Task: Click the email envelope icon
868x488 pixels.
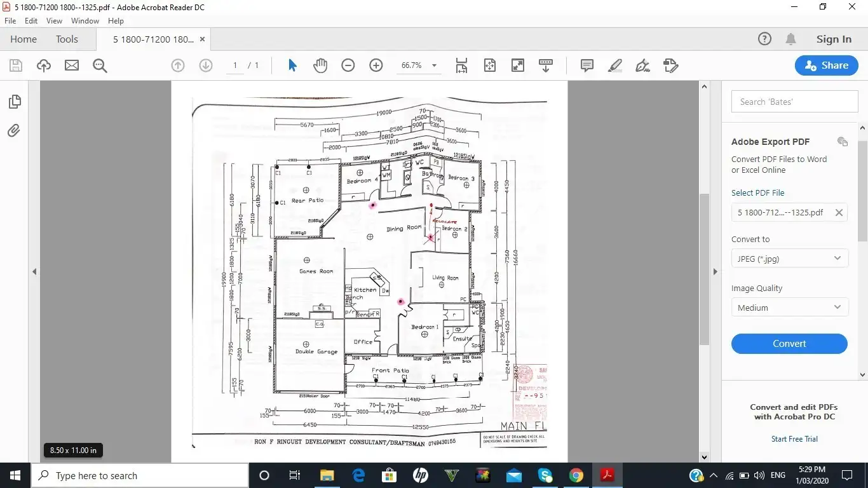Action: click(72, 65)
